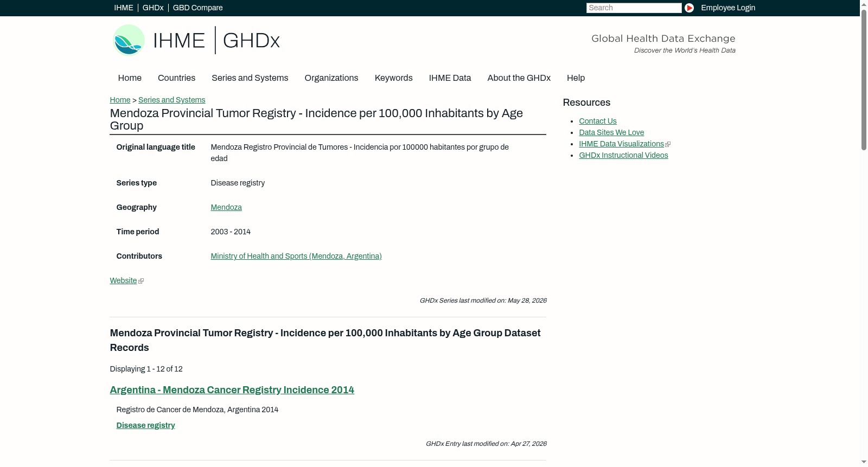Click the GHDx wordmark in header
Image resolution: width=868 pixels, height=467 pixels.
tap(251, 41)
